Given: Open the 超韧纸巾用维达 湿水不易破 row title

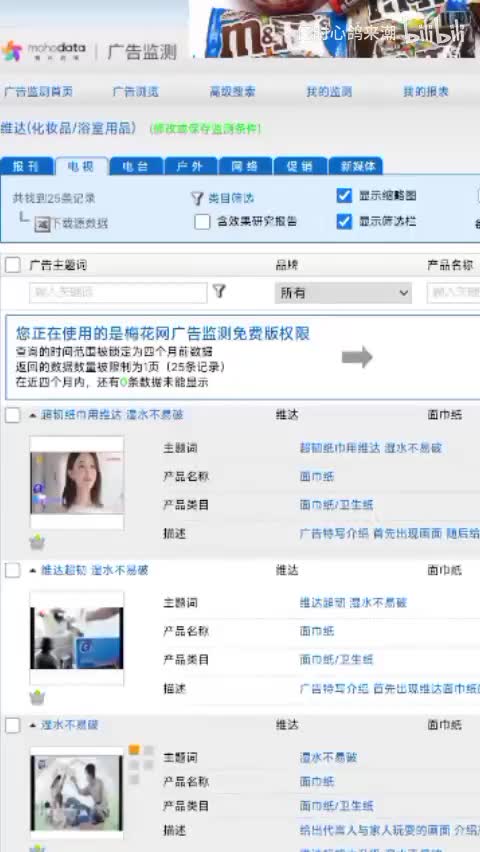Looking at the screenshot, I should click(x=113, y=415).
